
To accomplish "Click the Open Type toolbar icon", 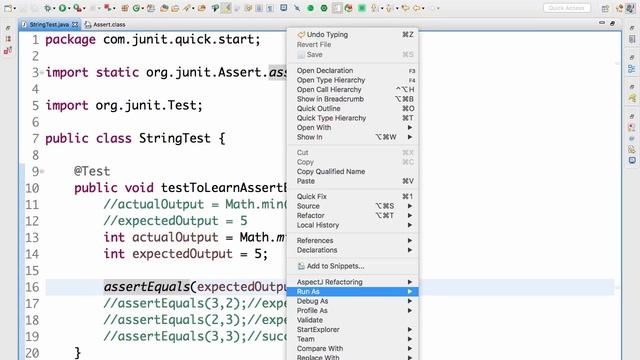I will click(164, 8).
